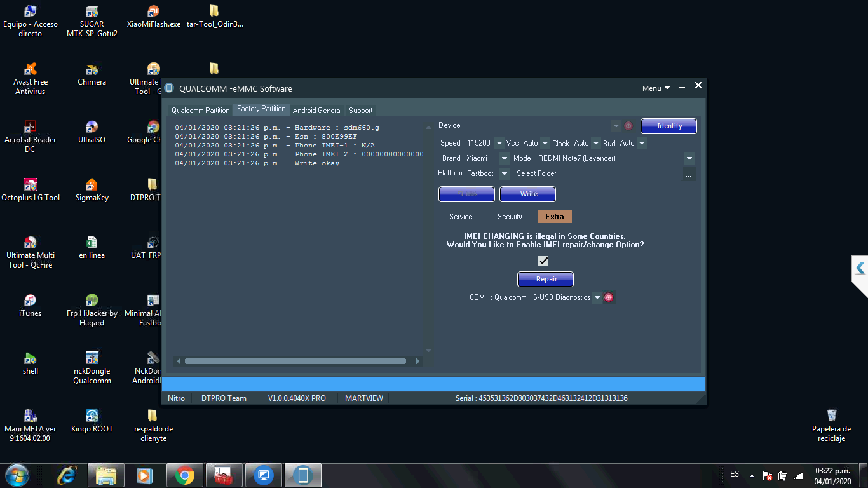Click the log panel horizontal scrollbar thumb
Image resolution: width=868 pixels, height=488 pixels.
[295, 362]
